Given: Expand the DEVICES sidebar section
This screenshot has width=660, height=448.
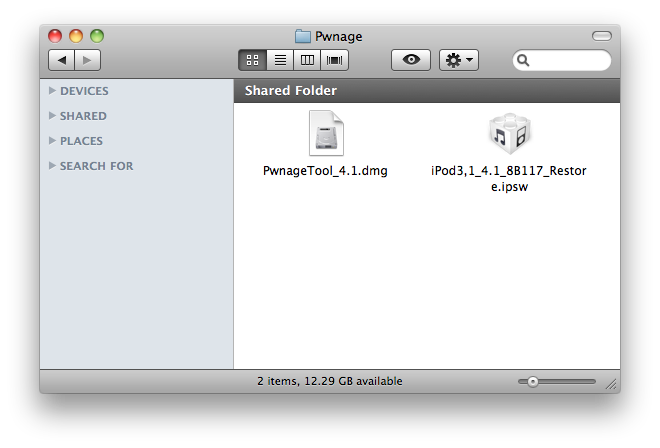Looking at the screenshot, I should tap(52, 91).
